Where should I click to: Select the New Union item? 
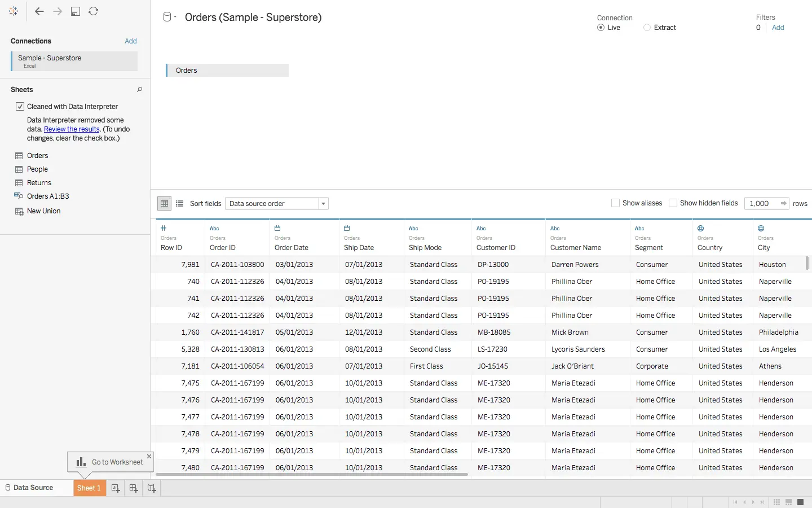(x=43, y=211)
